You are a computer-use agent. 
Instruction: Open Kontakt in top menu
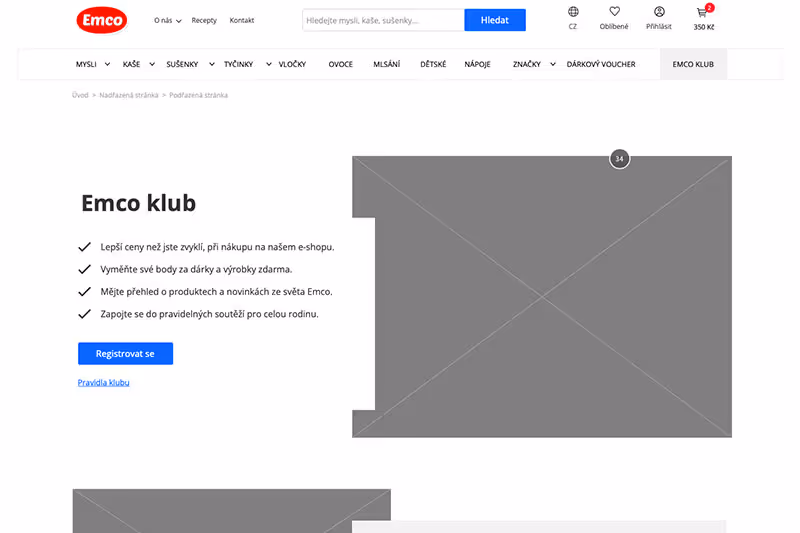point(242,20)
